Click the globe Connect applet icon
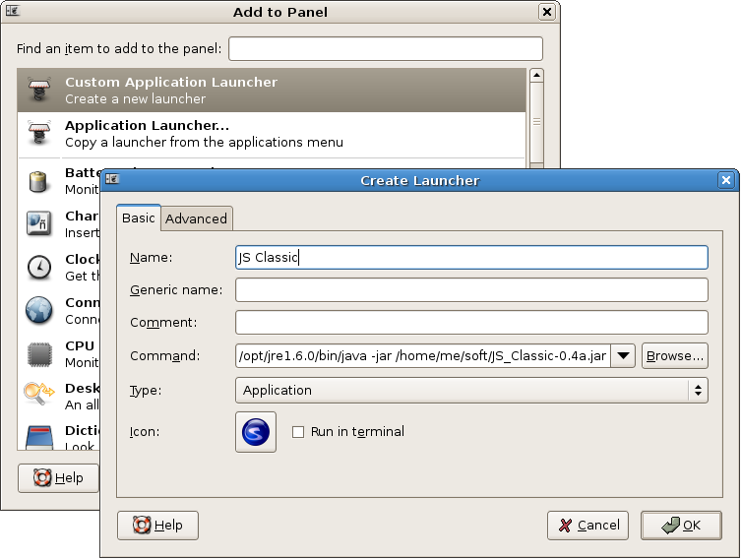The image size is (742, 560). coord(39,310)
